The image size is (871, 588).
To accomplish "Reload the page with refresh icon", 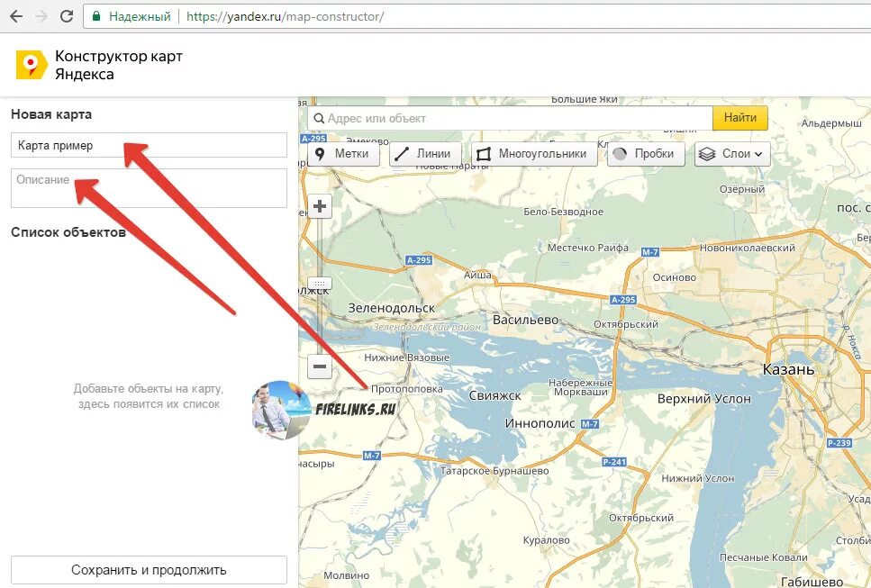I will (67, 16).
